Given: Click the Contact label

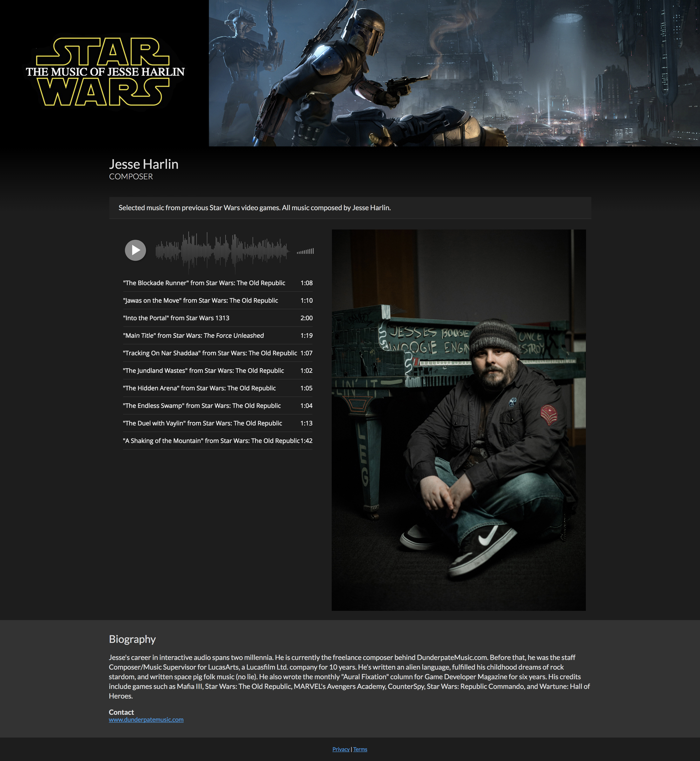Looking at the screenshot, I should tap(121, 712).
